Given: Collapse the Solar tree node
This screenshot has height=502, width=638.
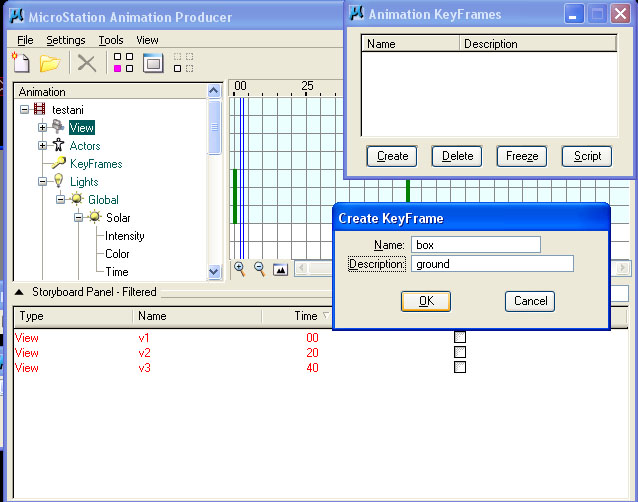Looking at the screenshot, I should point(79,217).
